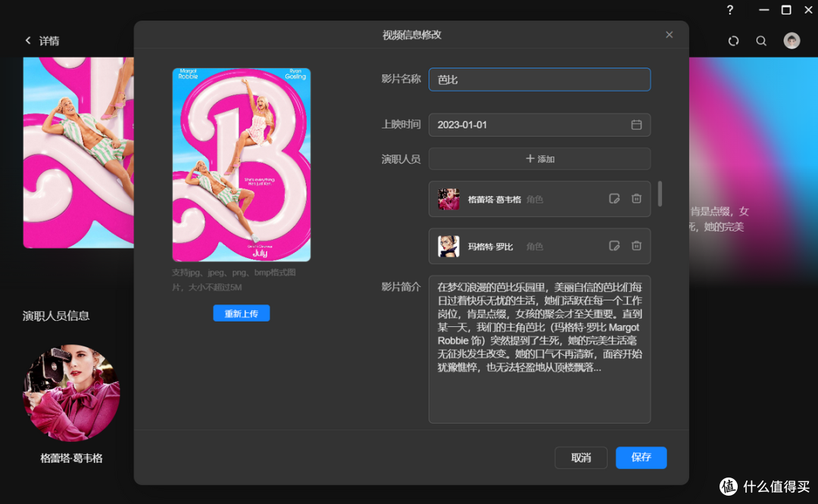Click the 取消 button

[x=581, y=458]
